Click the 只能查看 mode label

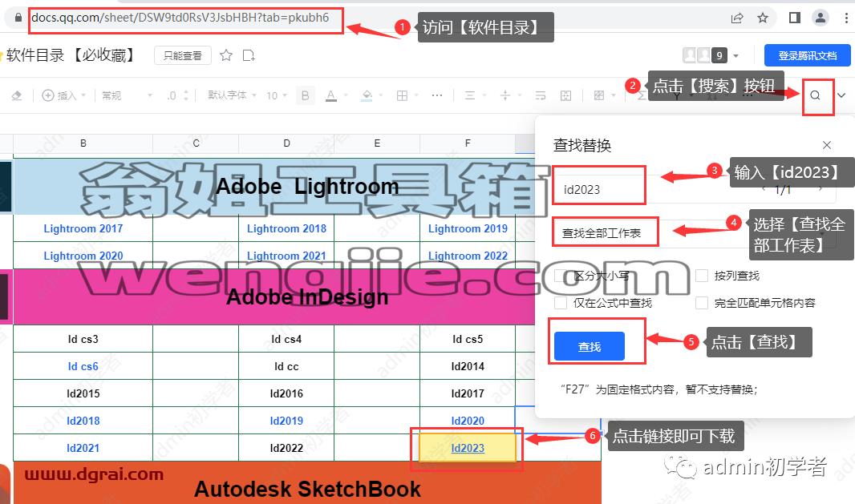[x=183, y=55]
